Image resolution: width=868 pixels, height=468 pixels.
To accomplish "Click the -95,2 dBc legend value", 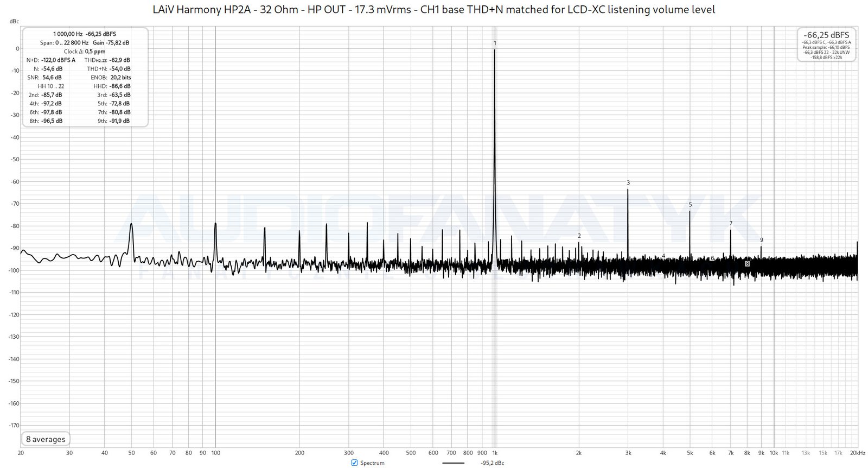I will coord(492,463).
